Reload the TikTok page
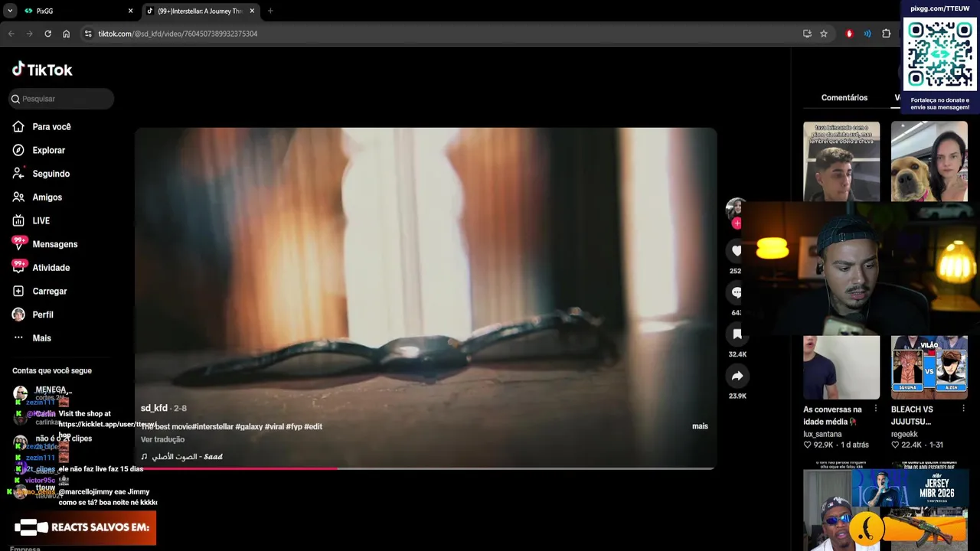980x551 pixels. (47, 34)
